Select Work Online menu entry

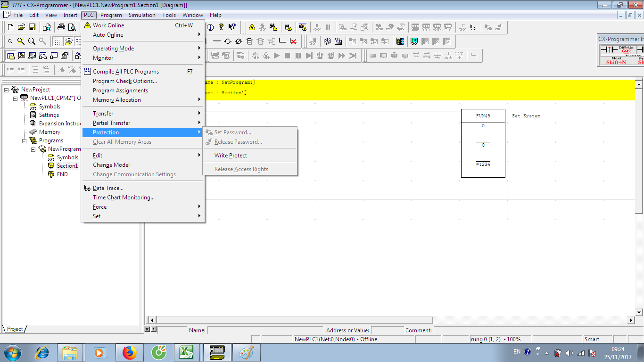click(x=143, y=25)
